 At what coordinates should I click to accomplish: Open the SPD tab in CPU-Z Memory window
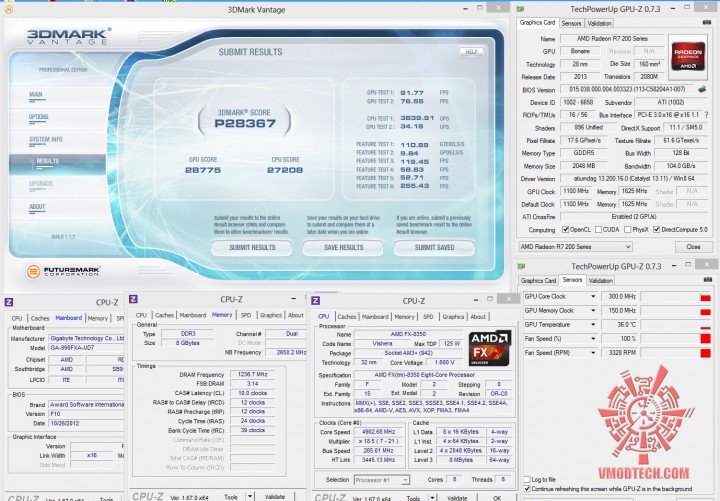click(246, 315)
